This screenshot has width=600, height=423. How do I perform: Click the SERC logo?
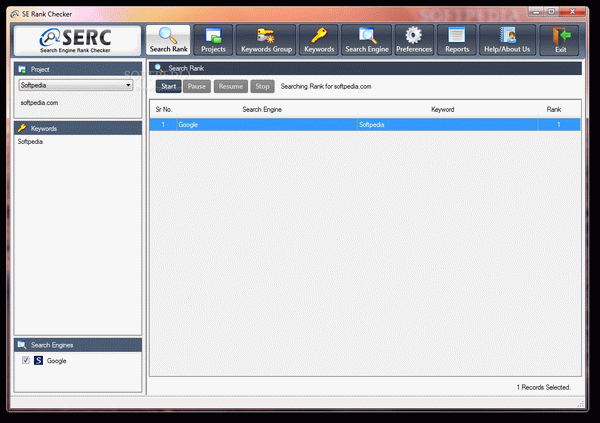coord(77,40)
